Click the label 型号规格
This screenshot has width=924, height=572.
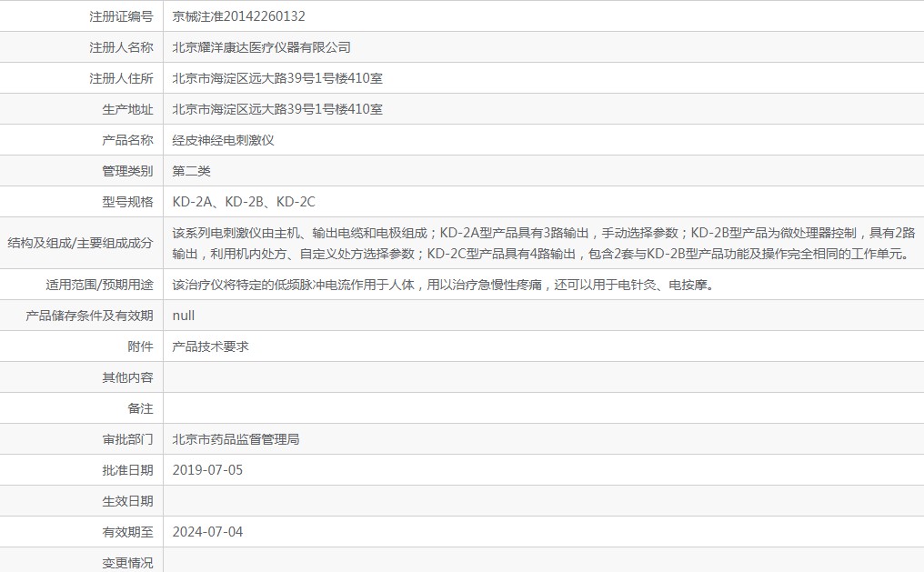127,202
